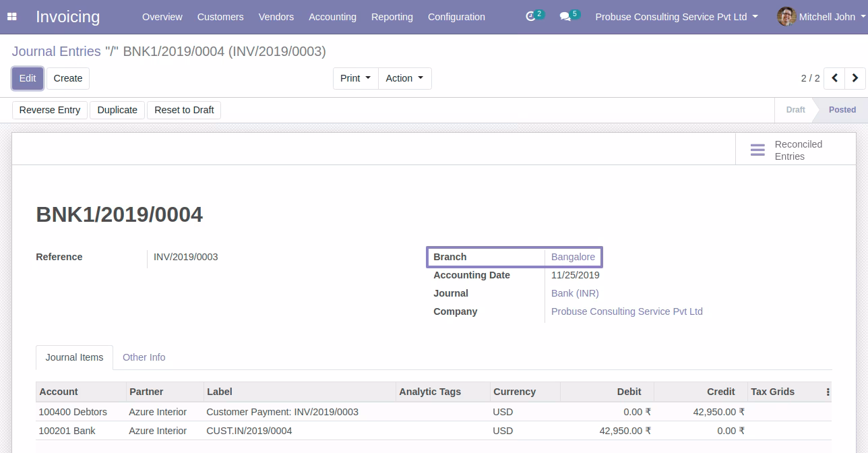Click label 'CUST.IN/2019/0004'
Screen dimensions: 868x453
point(249,431)
